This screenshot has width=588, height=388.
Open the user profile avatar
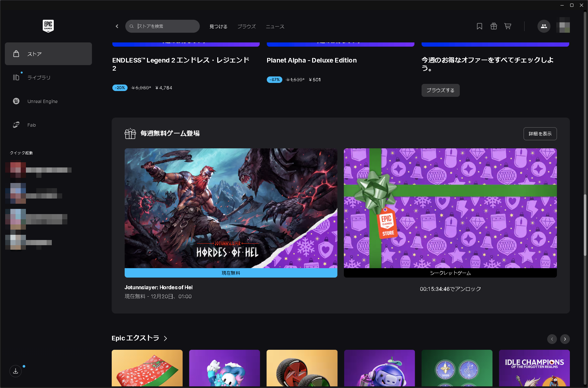[563, 25]
